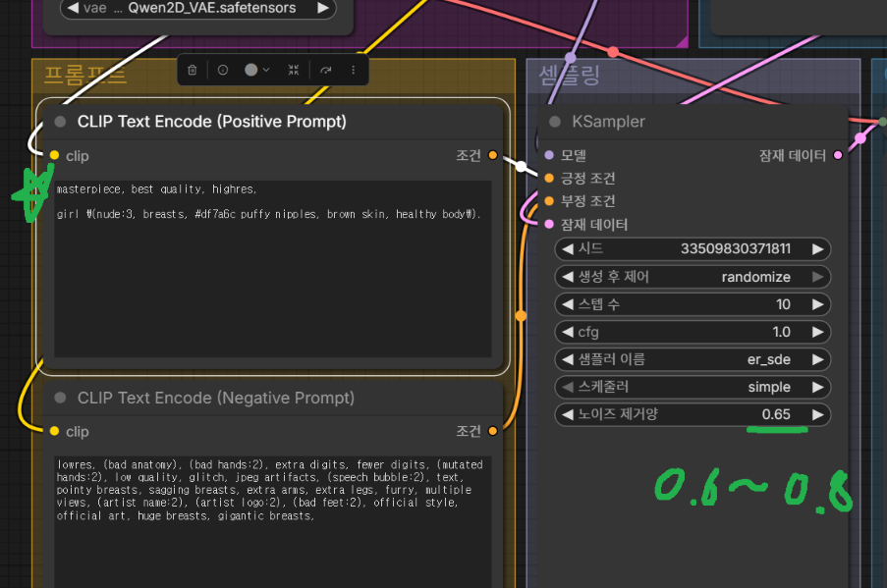Collapse the KSampler node

coord(555,122)
